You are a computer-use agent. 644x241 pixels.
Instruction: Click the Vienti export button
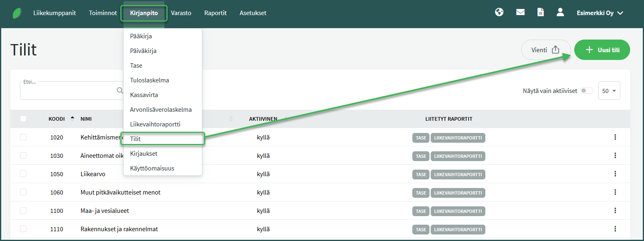click(x=545, y=50)
